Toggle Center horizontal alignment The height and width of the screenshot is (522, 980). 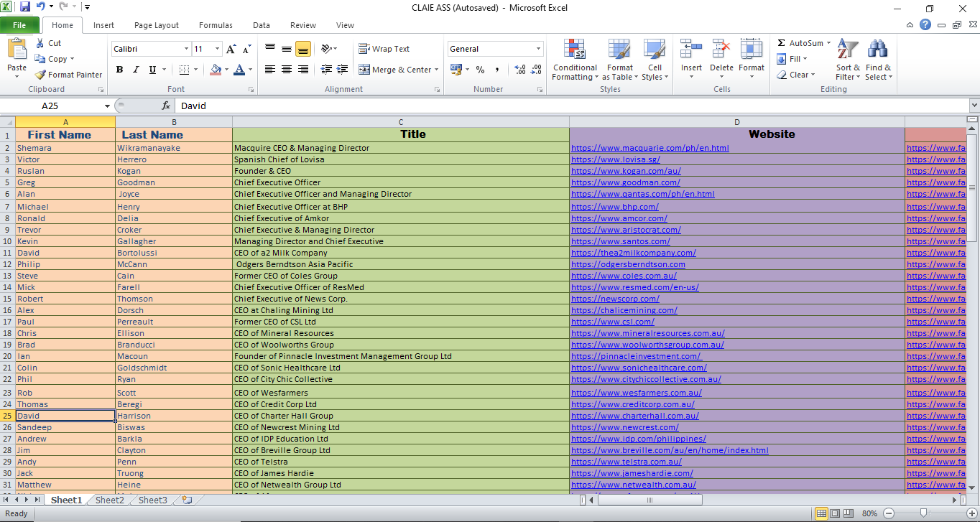click(287, 70)
